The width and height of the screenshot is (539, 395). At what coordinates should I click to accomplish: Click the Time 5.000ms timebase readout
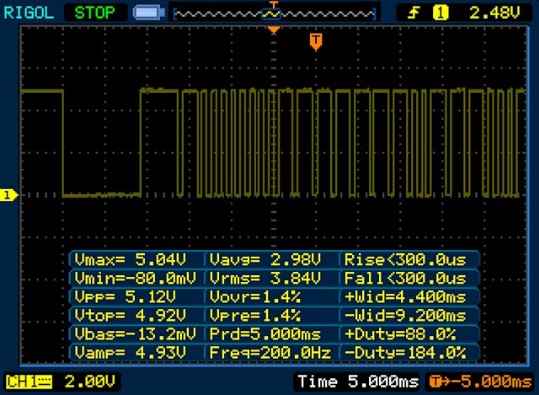[358, 382]
